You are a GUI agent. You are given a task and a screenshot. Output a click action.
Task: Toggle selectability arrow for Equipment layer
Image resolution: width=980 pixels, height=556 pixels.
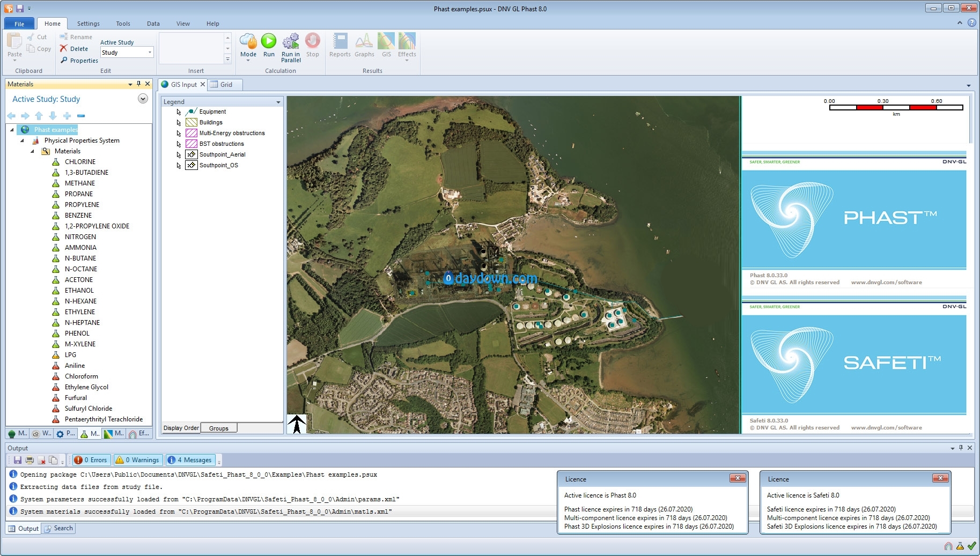coord(179,112)
